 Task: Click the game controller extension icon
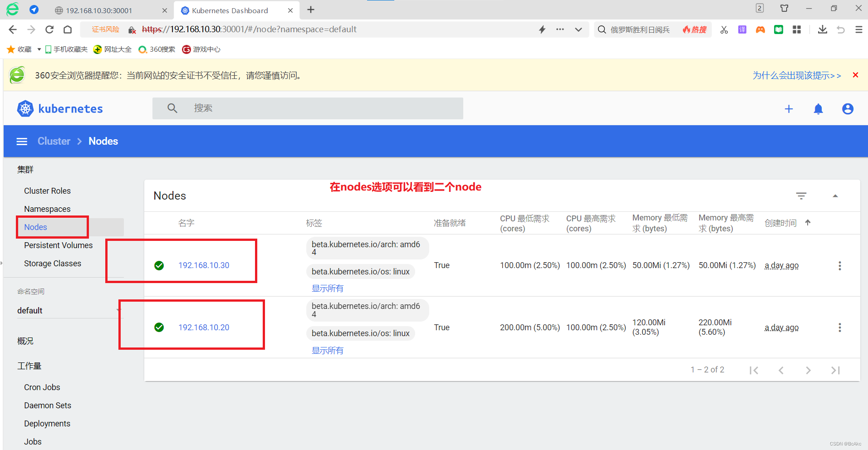(x=760, y=29)
